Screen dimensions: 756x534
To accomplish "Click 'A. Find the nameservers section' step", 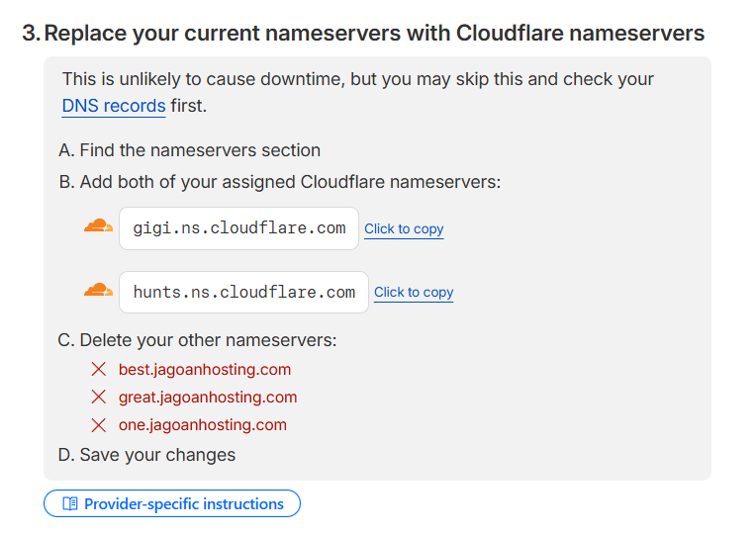I will (189, 150).
